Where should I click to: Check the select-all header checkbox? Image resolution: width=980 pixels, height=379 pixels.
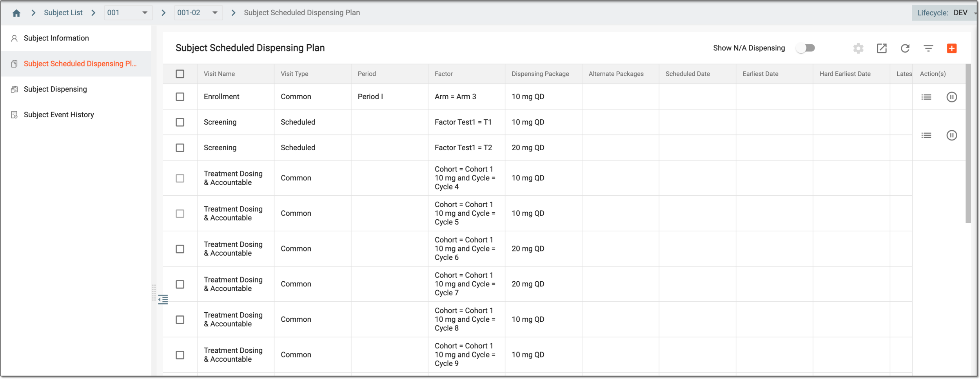point(180,74)
